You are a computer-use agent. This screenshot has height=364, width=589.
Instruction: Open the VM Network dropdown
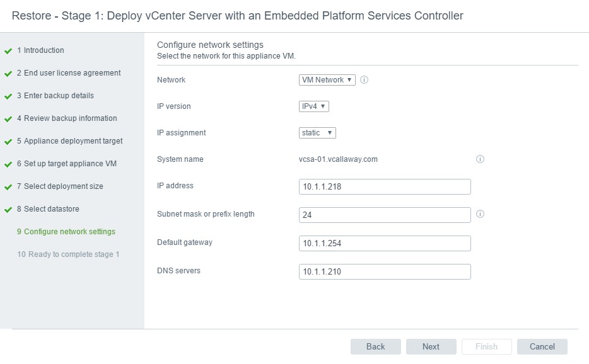click(327, 80)
